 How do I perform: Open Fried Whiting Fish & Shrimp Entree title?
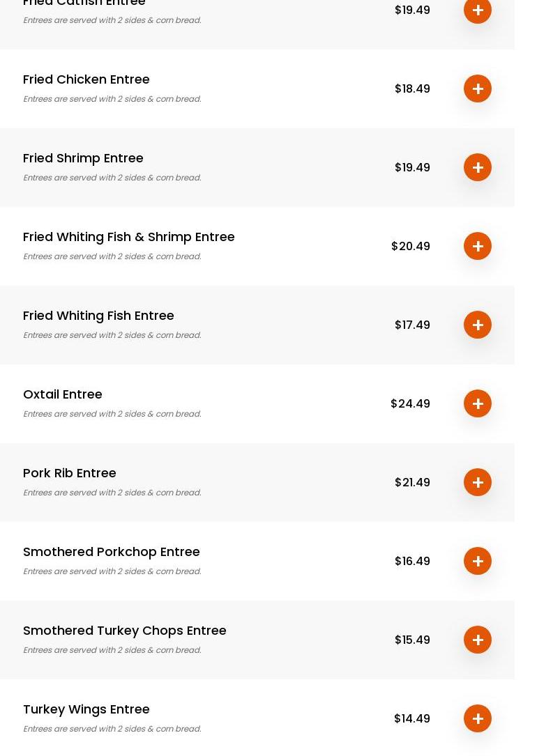click(129, 237)
